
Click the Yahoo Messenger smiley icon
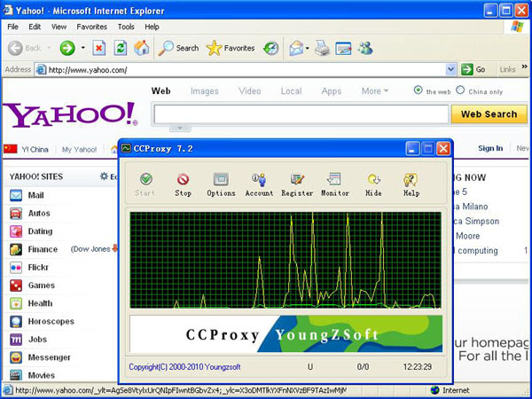coord(16,357)
